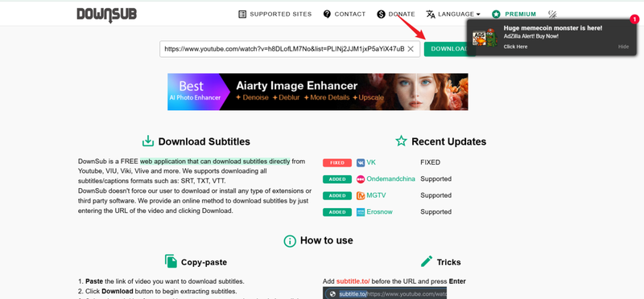Open the Erosnow link

coord(379,211)
